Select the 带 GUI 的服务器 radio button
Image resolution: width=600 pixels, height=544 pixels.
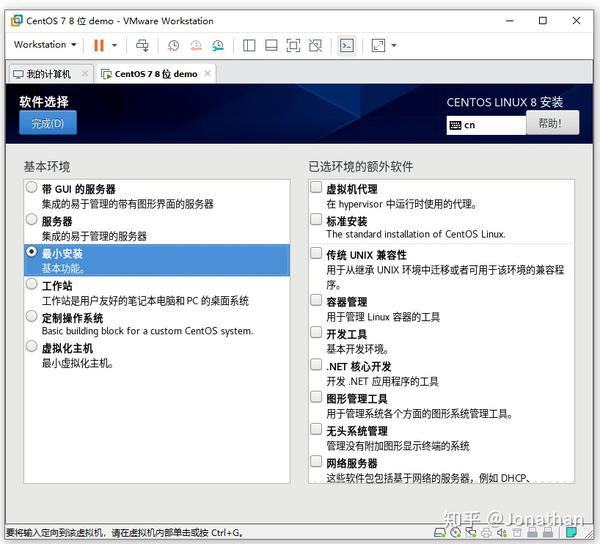point(31,187)
